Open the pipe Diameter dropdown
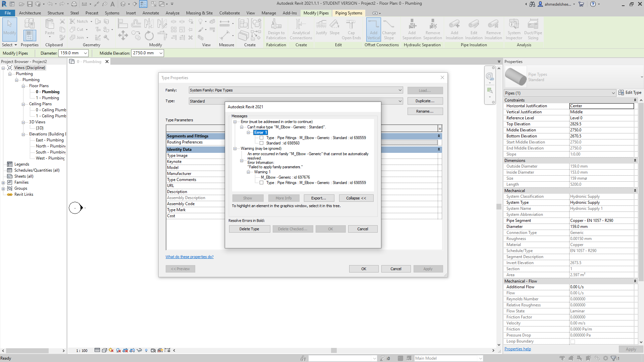Screen dimensions: 644x362 [x=85, y=53]
